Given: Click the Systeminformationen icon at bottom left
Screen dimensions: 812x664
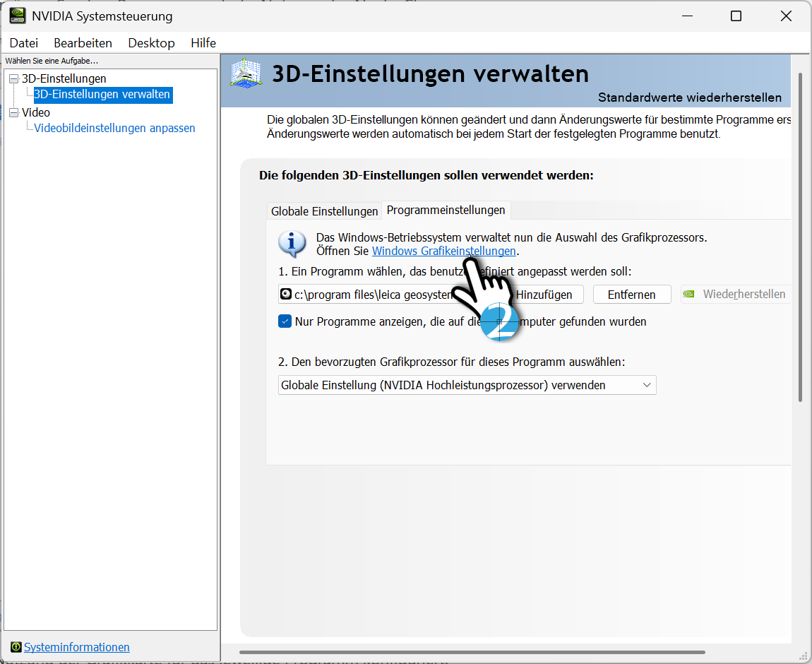Looking at the screenshot, I should (x=16, y=647).
